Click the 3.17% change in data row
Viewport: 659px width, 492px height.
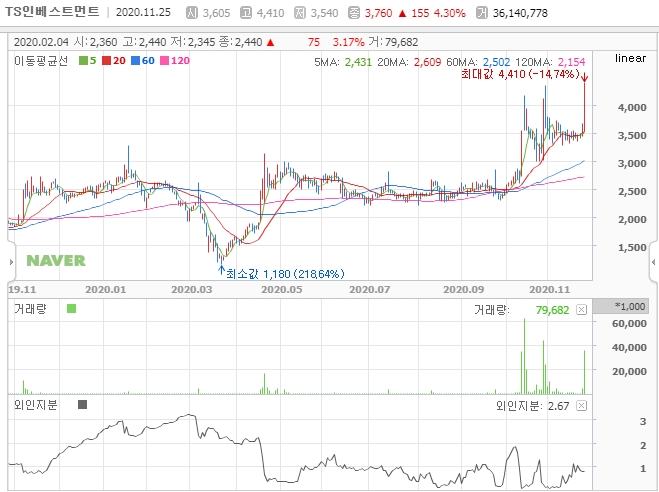point(348,42)
